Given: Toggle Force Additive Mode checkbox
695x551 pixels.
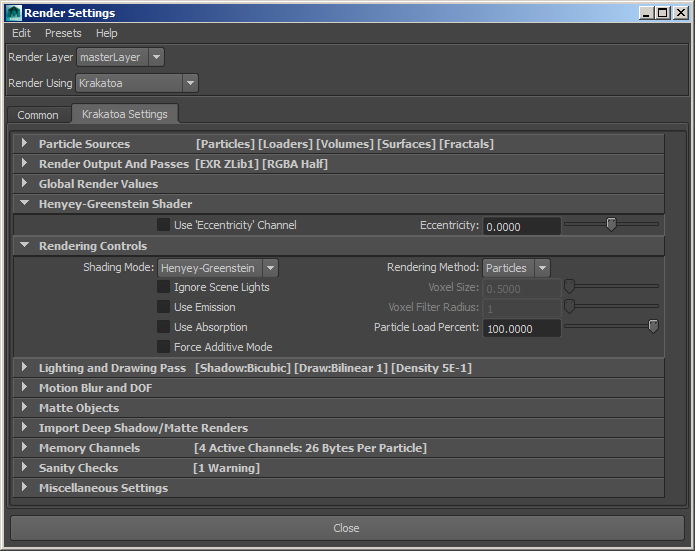Looking at the screenshot, I should pos(164,347).
